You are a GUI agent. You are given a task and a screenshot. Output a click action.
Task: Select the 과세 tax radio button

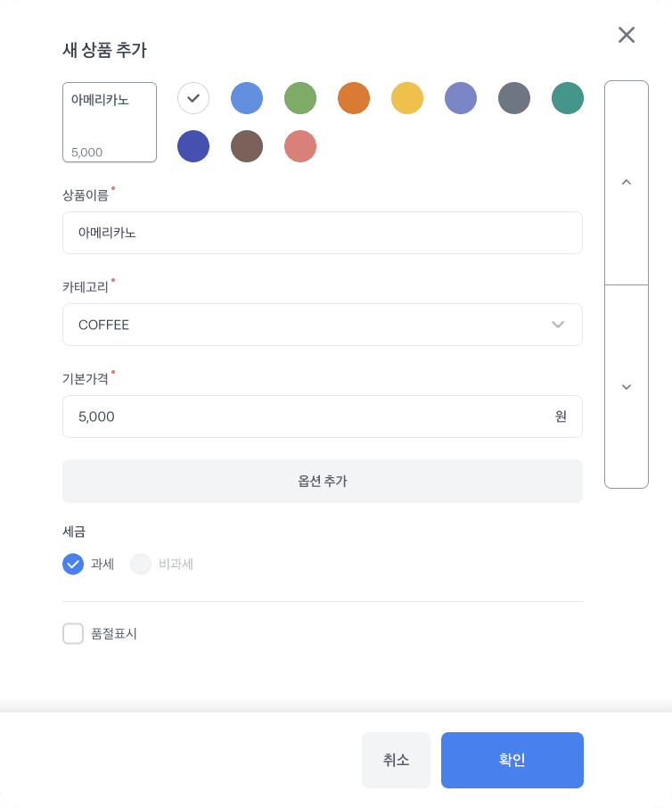pos(73,564)
